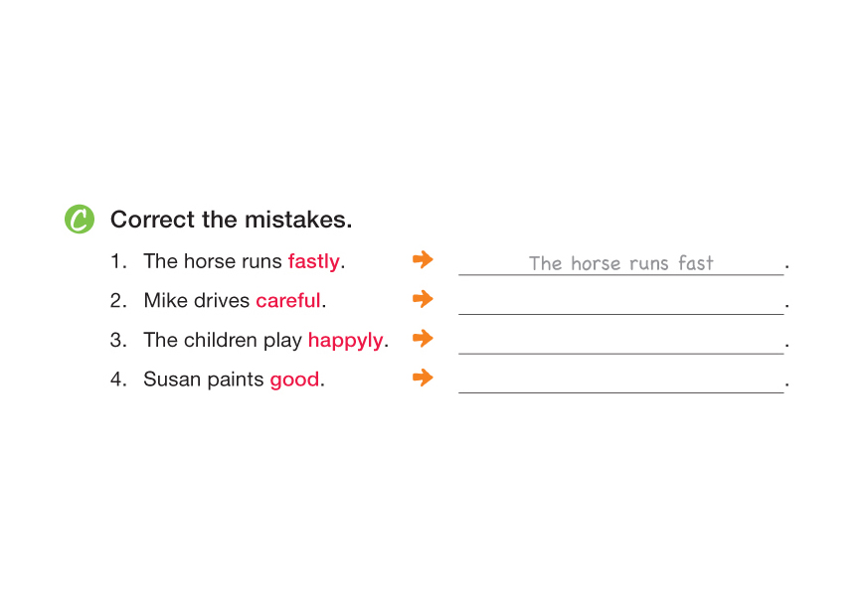Click the black text 'The children play'
Screen dimensions: 868x608
[x=223, y=340]
